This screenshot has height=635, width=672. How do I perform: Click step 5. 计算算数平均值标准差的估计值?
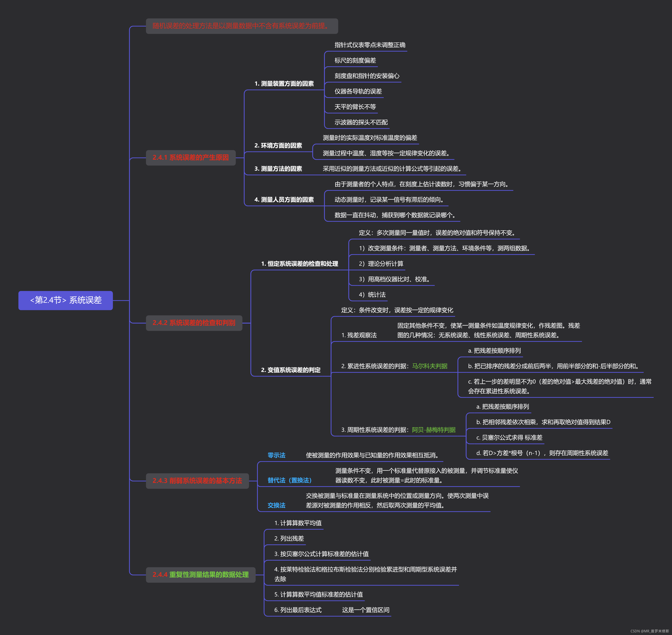coord(318,595)
